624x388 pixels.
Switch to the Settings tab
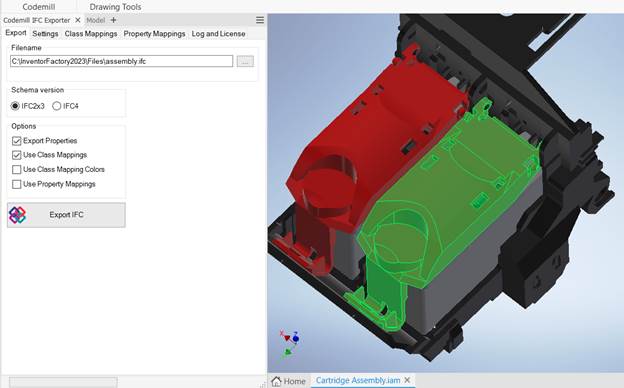pos(45,34)
